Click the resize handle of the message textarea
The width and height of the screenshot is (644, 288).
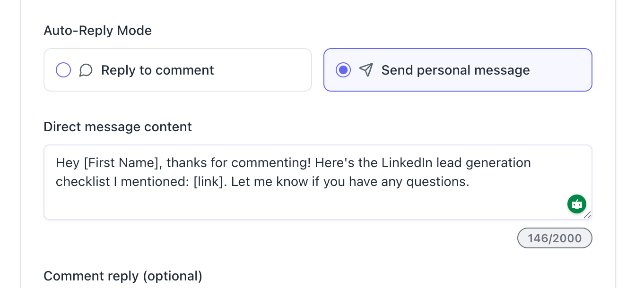pyautogui.click(x=587, y=215)
